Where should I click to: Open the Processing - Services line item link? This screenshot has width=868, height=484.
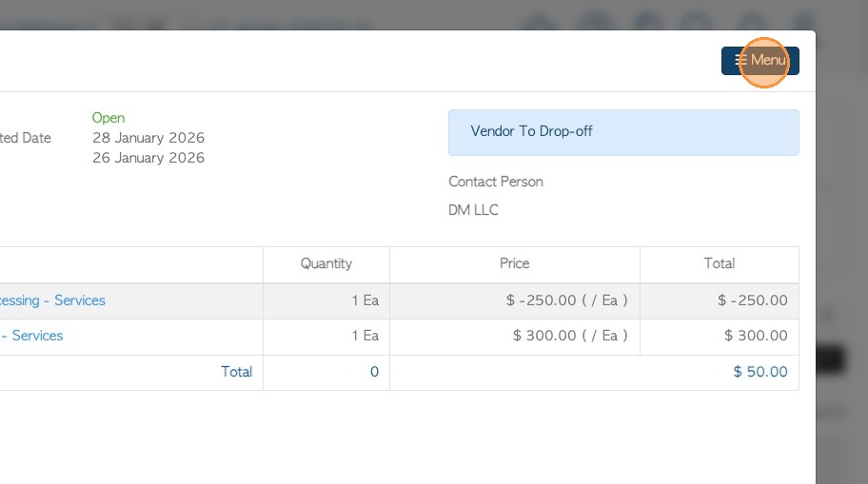coord(53,300)
